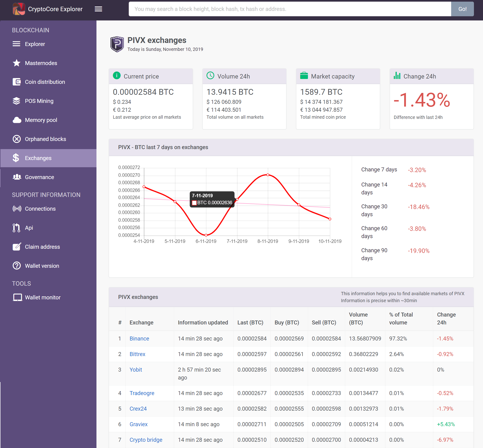Click the Exchanges dollar sign icon
Image resolution: width=483 pixels, height=448 pixels.
16,158
